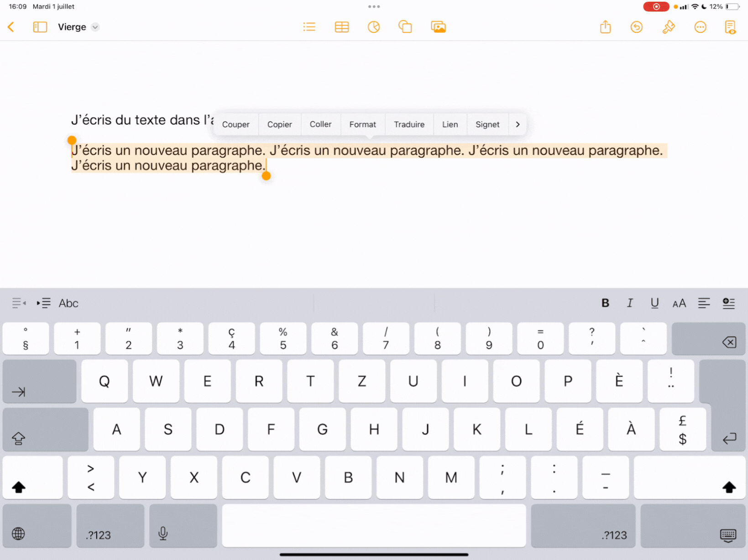The width and height of the screenshot is (748, 560).
Task: Open the list/table of contents icon
Action: (309, 27)
